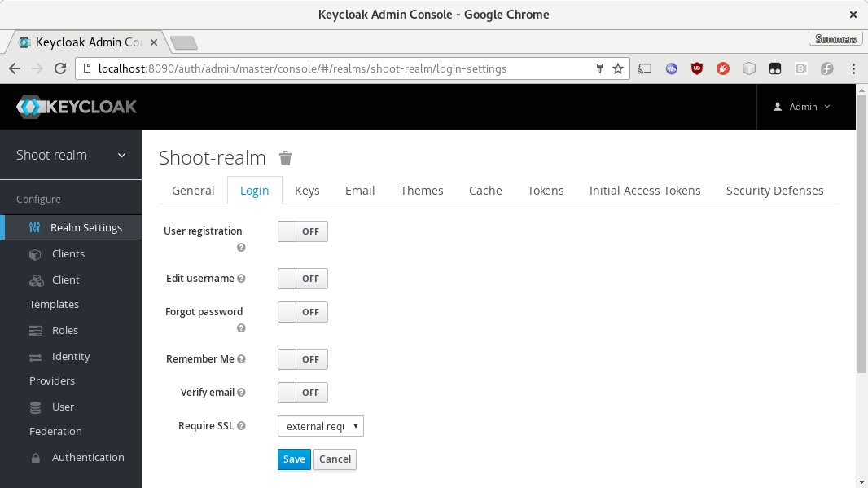Reload the page using the refresh icon
The height and width of the screenshot is (488, 868).
click(59, 68)
